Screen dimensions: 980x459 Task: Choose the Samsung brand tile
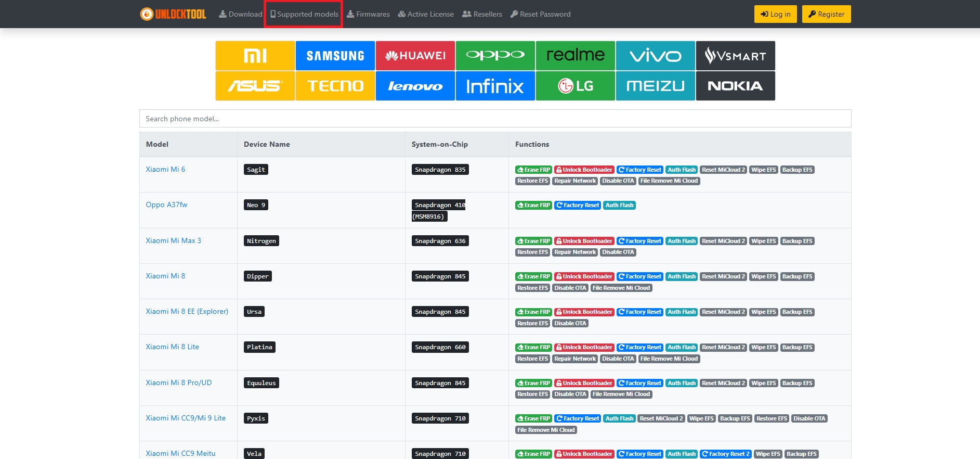(335, 56)
